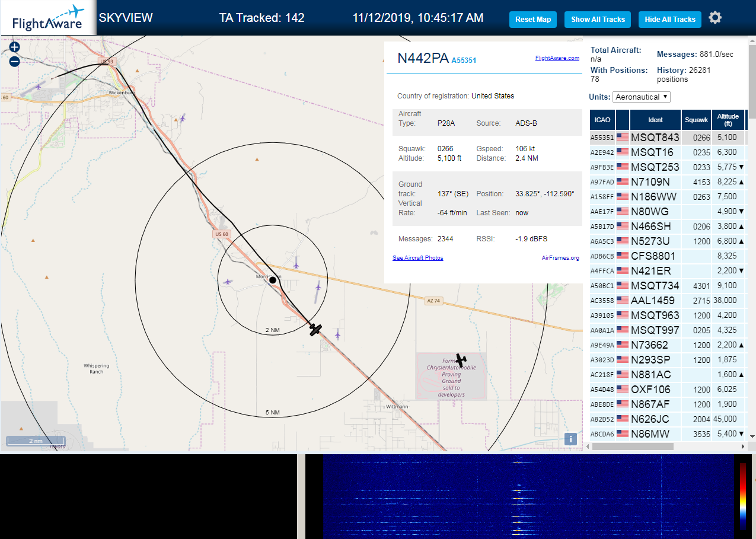Click the 0266 squawk cell

[696, 138]
